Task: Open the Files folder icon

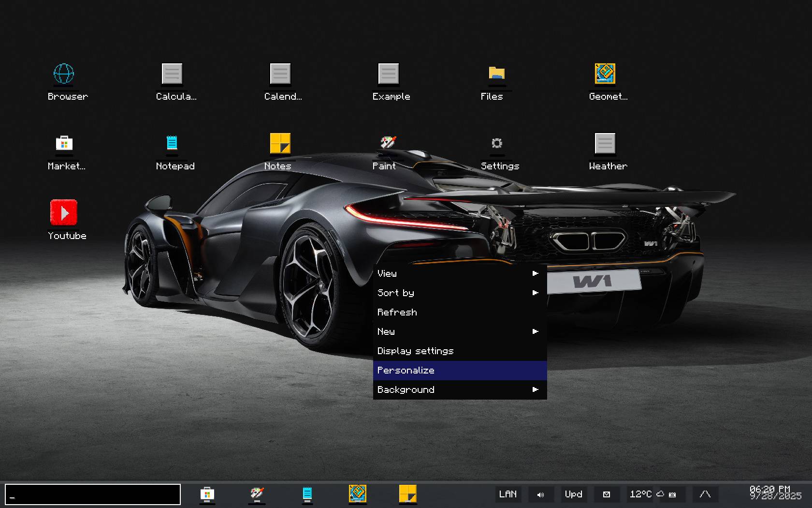Action: [x=496, y=75]
